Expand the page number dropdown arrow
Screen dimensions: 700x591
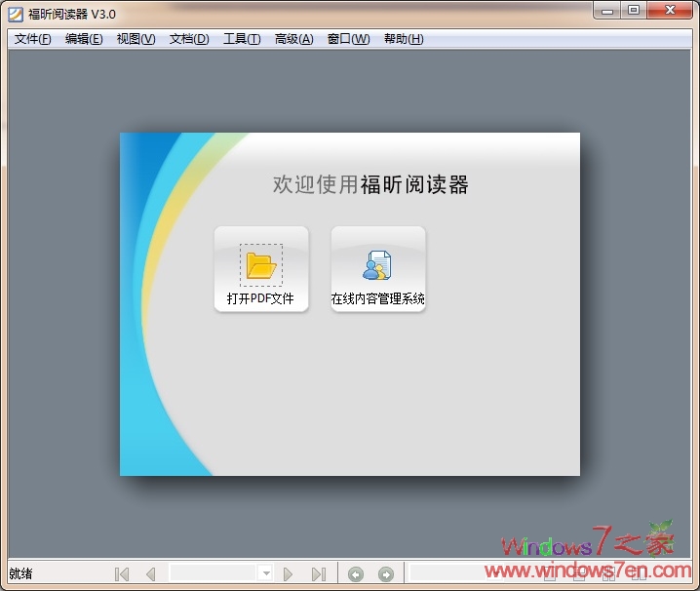coord(265,574)
